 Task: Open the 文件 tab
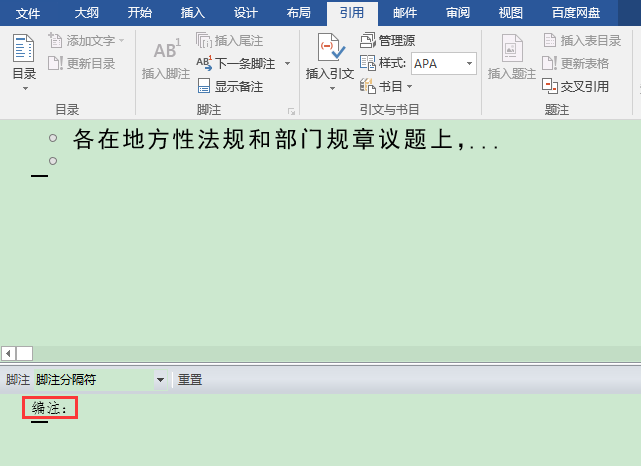(x=28, y=13)
